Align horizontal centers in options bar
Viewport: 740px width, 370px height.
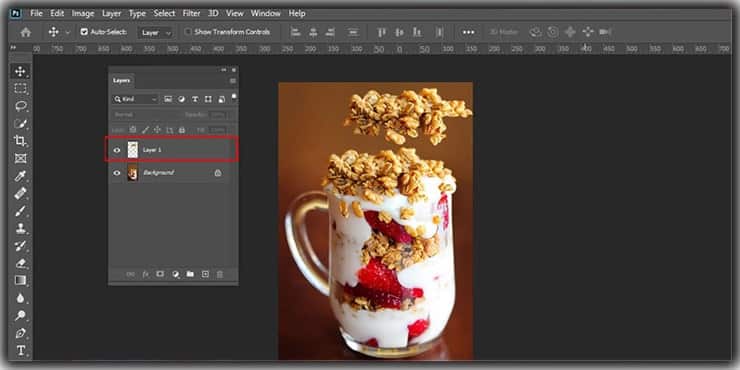tap(313, 32)
